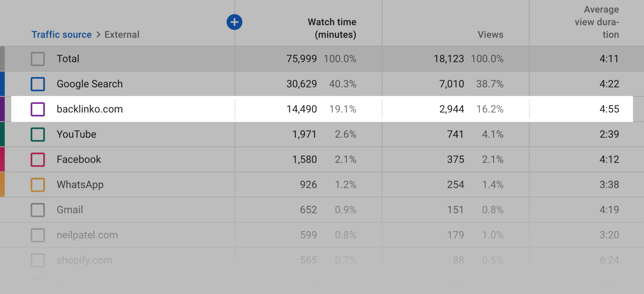
Task: Select the YouTube traffic source checkbox
Action: click(38, 134)
